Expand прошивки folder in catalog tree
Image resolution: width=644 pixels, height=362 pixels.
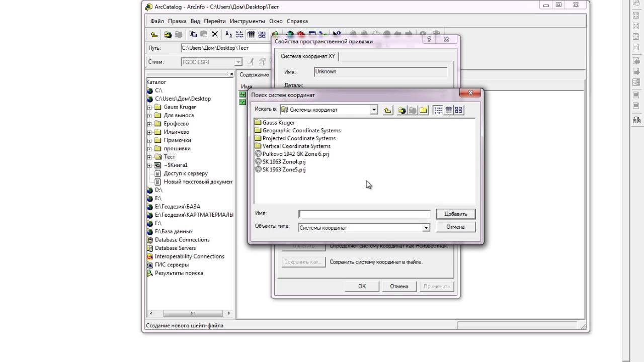[x=149, y=149]
